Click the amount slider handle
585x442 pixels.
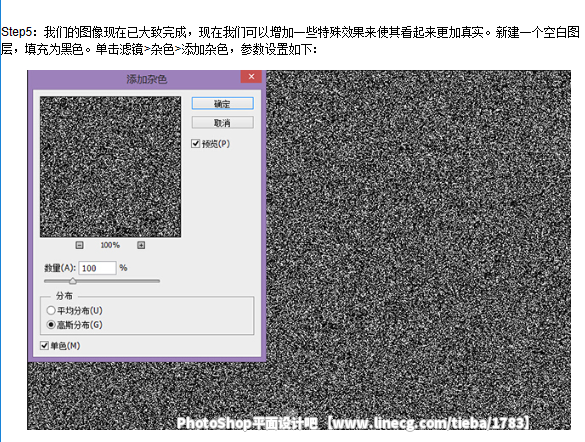click(x=73, y=281)
